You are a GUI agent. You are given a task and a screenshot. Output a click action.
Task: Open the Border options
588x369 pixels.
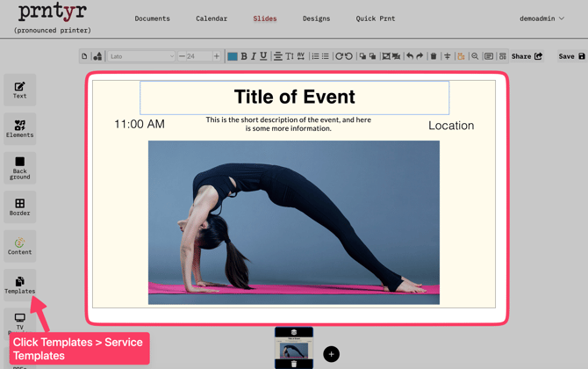(x=19, y=206)
